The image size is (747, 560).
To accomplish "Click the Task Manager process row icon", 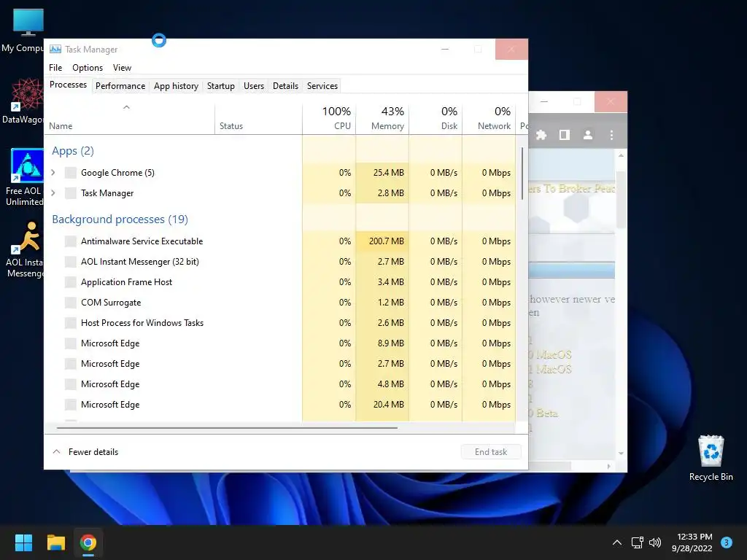I will (x=71, y=193).
